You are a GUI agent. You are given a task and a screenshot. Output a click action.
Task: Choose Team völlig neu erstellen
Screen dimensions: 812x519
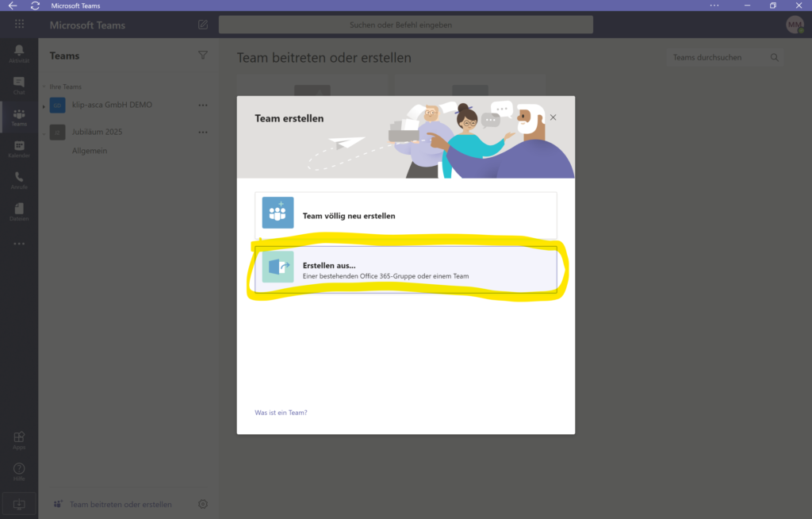click(x=405, y=215)
